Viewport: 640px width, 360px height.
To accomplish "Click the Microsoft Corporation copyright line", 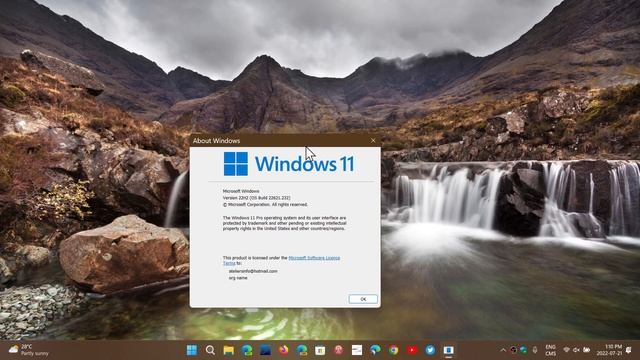I will pos(265,204).
